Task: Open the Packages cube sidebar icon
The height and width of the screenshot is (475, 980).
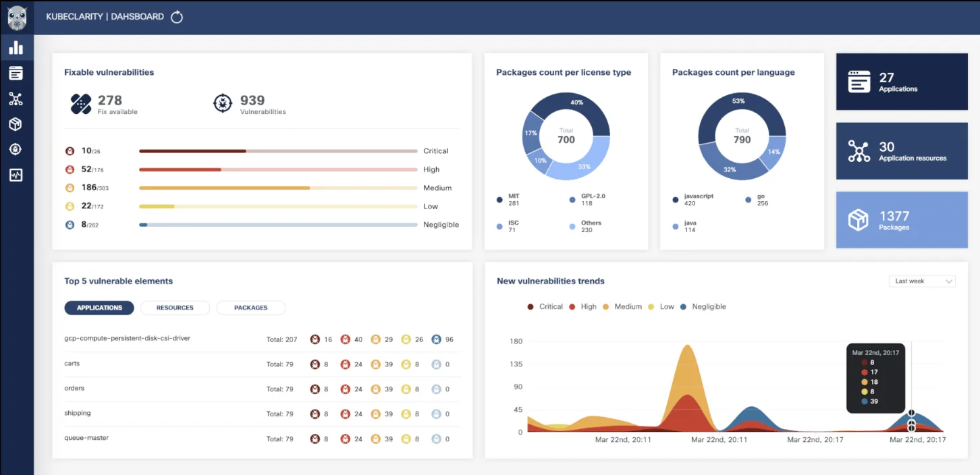Action: (x=16, y=124)
